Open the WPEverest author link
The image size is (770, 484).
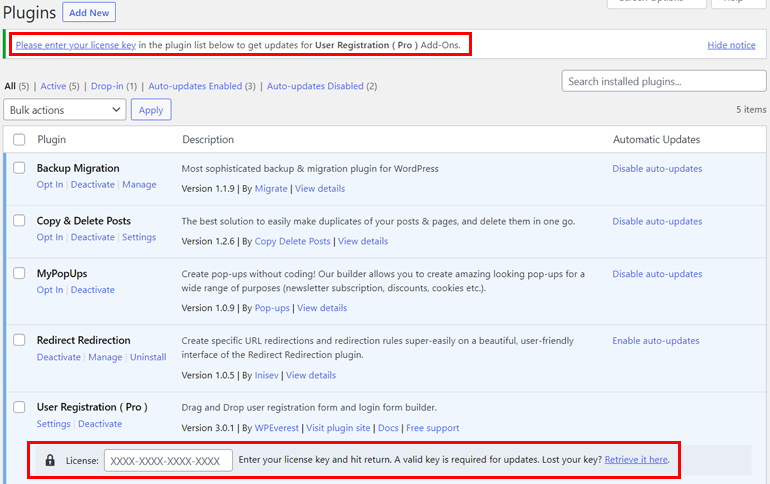(x=276, y=428)
